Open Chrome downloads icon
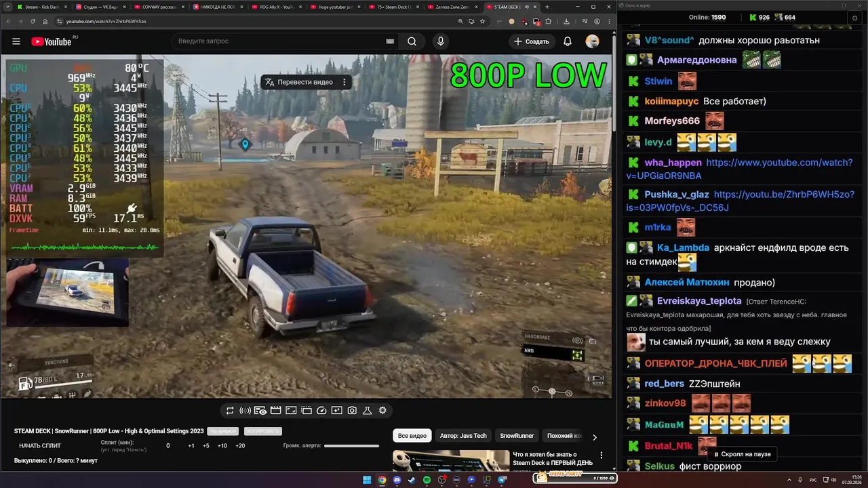868x488 pixels. 566,21
